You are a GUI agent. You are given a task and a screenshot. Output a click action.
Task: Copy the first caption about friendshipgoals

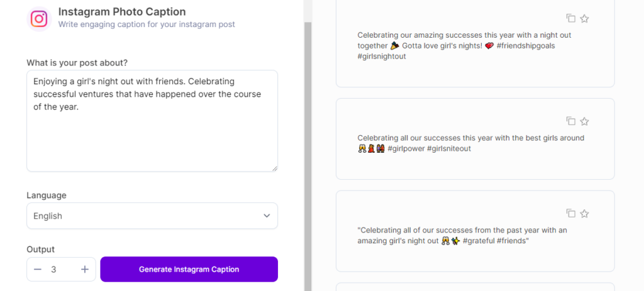pyautogui.click(x=570, y=18)
